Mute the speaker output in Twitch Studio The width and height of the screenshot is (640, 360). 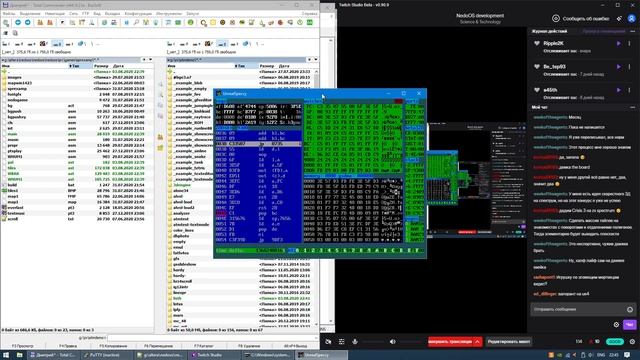[392, 342]
